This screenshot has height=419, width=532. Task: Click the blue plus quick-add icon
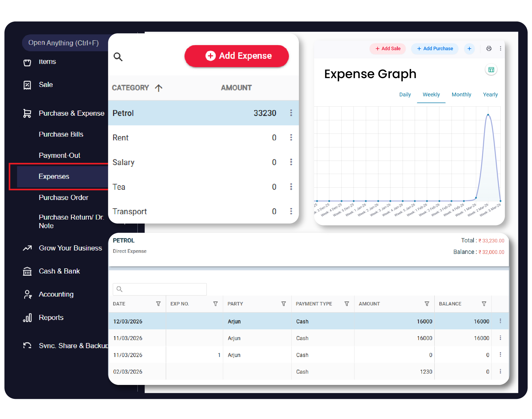pyautogui.click(x=469, y=49)
